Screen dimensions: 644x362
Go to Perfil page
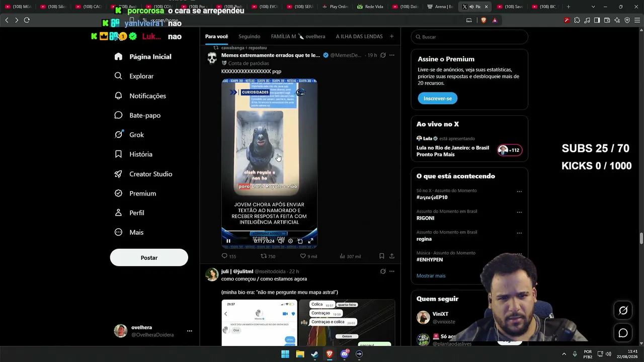pos(129,213)
